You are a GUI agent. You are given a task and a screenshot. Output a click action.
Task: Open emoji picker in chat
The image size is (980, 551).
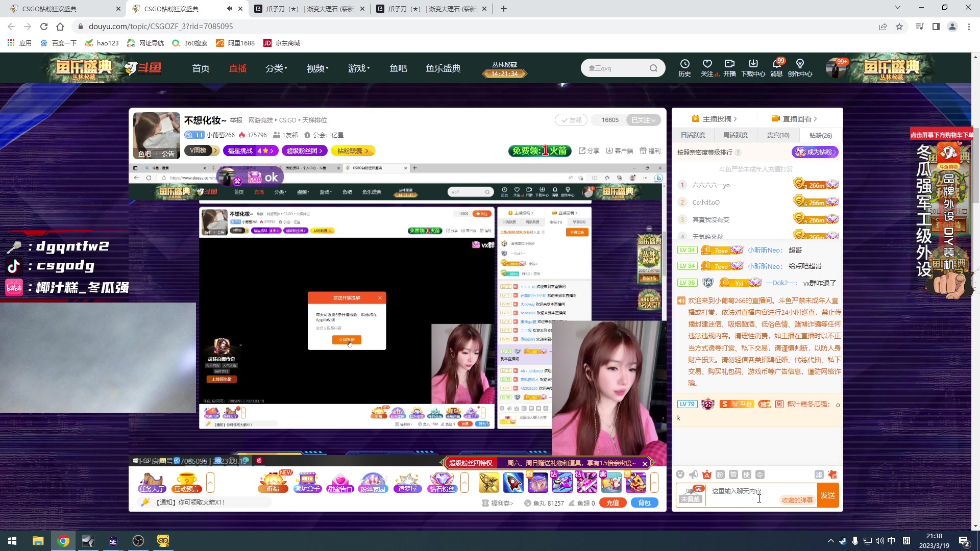coord(680,474)
